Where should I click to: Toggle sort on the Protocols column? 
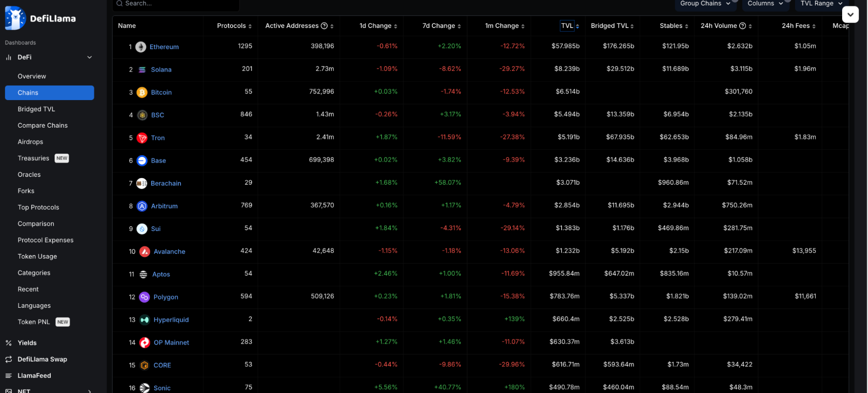point(234,26)
